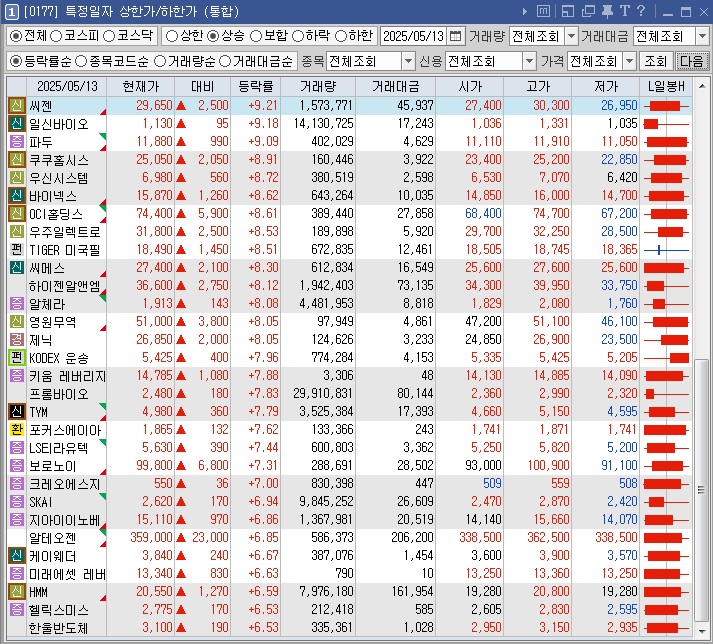This screenshot has width=713, height=644.
Task: Click the 증 badge beside 보로노이
Action: point(16,466)
